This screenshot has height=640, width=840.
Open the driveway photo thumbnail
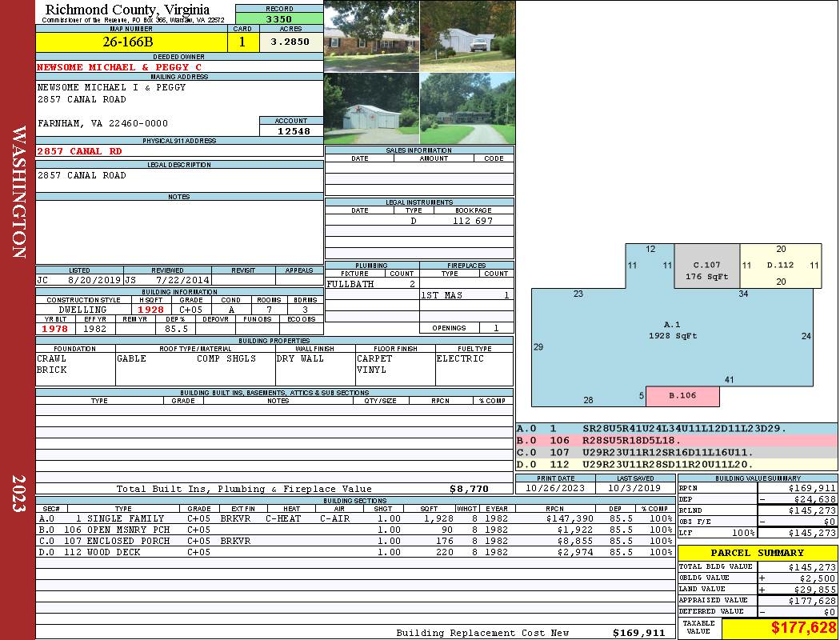click(x=467, y=108)
